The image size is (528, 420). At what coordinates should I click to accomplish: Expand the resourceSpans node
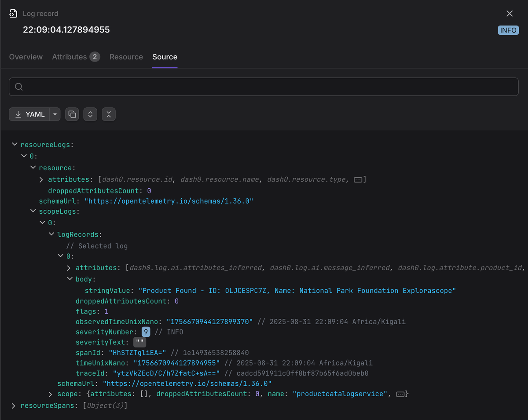[x=14, y=405]
